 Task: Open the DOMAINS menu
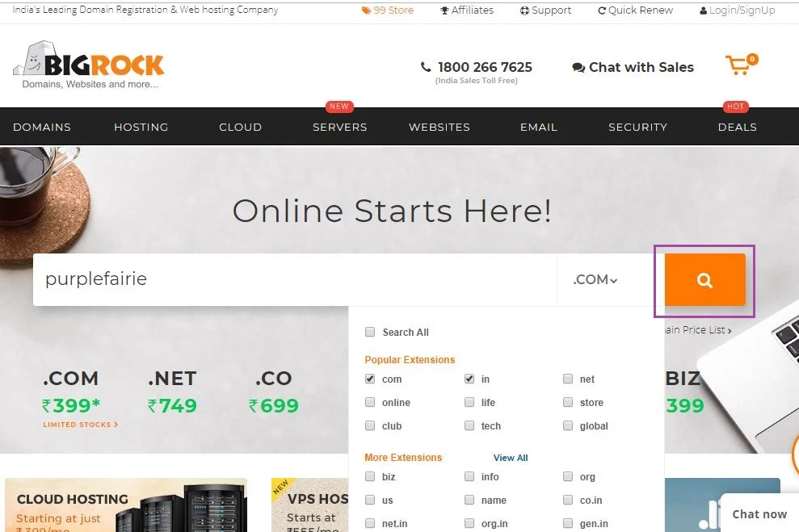point(42,128)
